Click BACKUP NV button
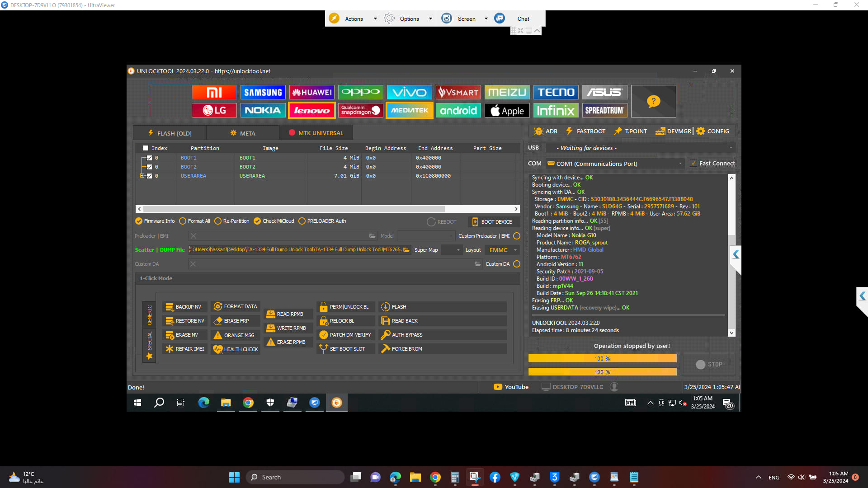 click(x=184, y=307)
